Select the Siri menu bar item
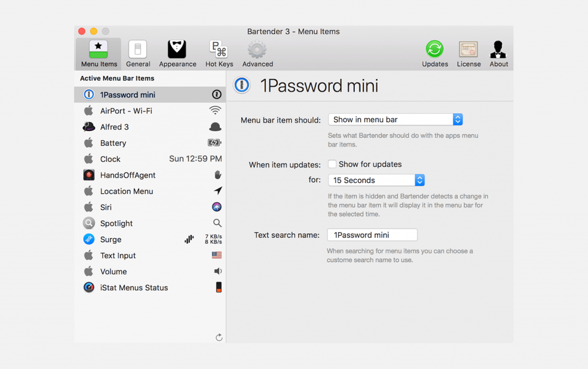 point(150,207)
